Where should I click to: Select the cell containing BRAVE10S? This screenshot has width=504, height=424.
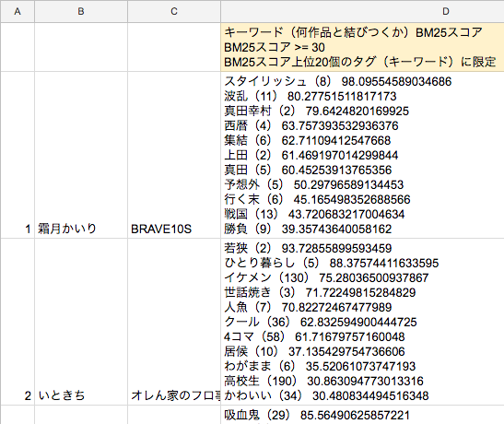[174, 155]
